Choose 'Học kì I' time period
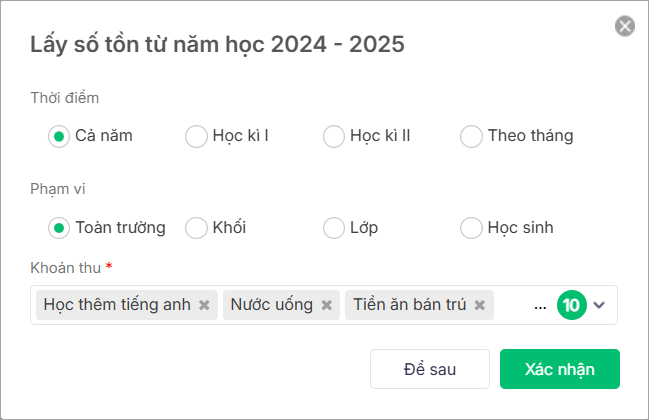Image resolution: width=649 pixels, height=420 pixels. click(x=196, y=136)
